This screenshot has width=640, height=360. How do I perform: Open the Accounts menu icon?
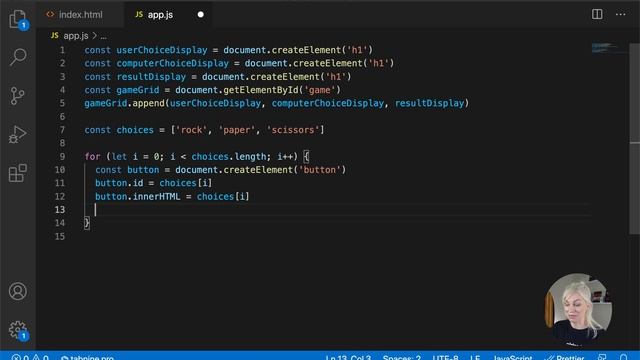coord(18,291)
